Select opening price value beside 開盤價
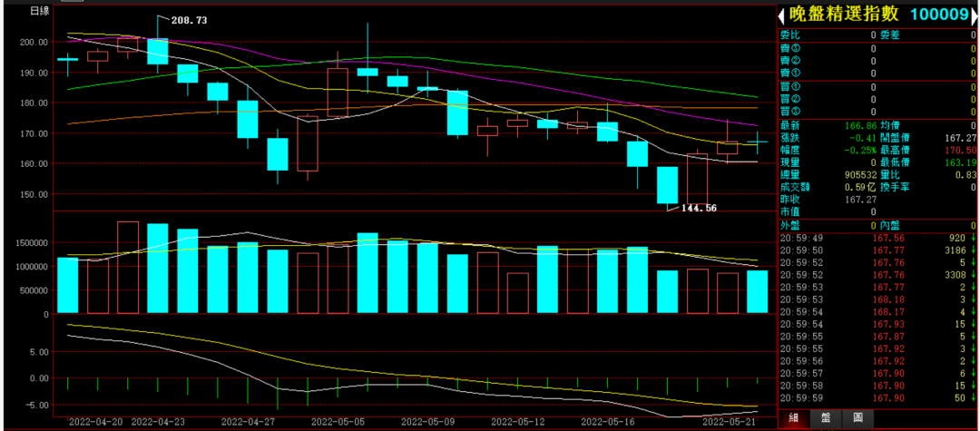This screenshot has height=431, width=980. point(961,137)
